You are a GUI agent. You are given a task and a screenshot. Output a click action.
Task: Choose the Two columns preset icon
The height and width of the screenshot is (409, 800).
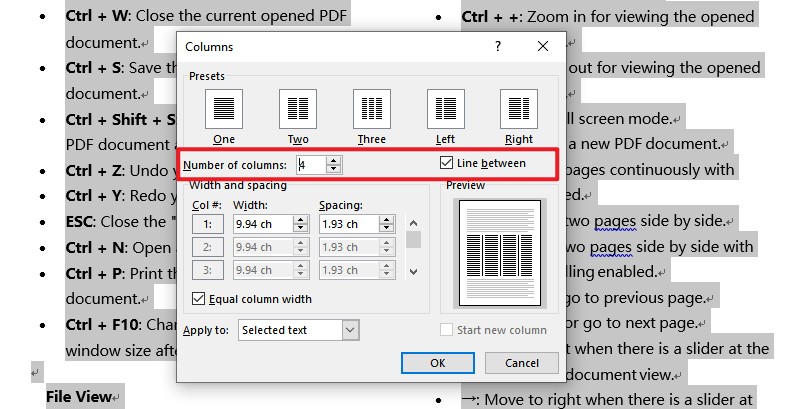(x=298, y=109)
